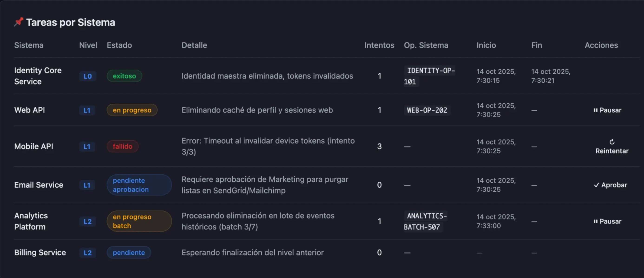
Task: Click the Billing Service pendiente badge
Action: [129, 252]
